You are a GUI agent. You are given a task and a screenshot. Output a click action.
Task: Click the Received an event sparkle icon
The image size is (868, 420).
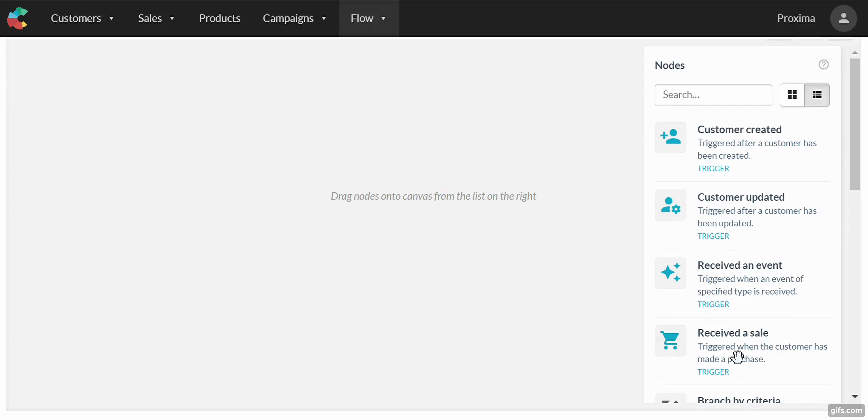coord(670,273)
